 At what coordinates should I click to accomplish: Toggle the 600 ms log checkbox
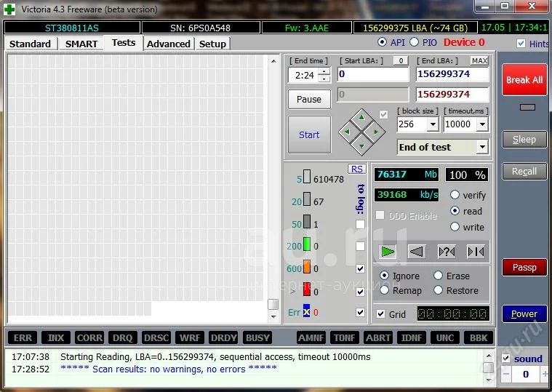(x=360, y=269)
